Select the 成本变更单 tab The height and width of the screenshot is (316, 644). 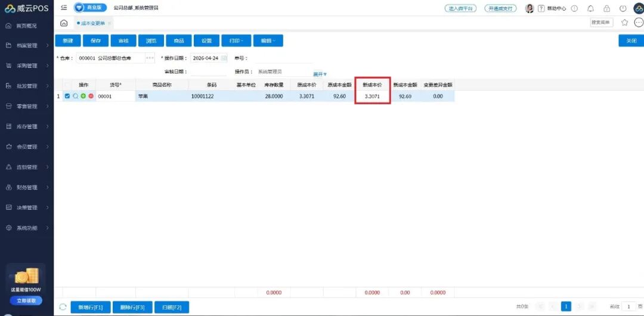point(92,23)
